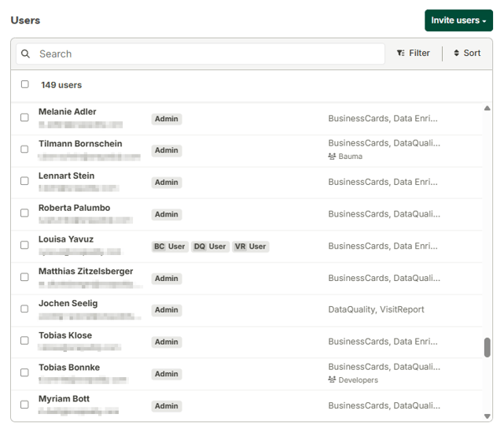The width and height of the screenshot is (504, 429).
Task: Toggle the select-all 149 users checkbox
Action: tap(24, 84)
